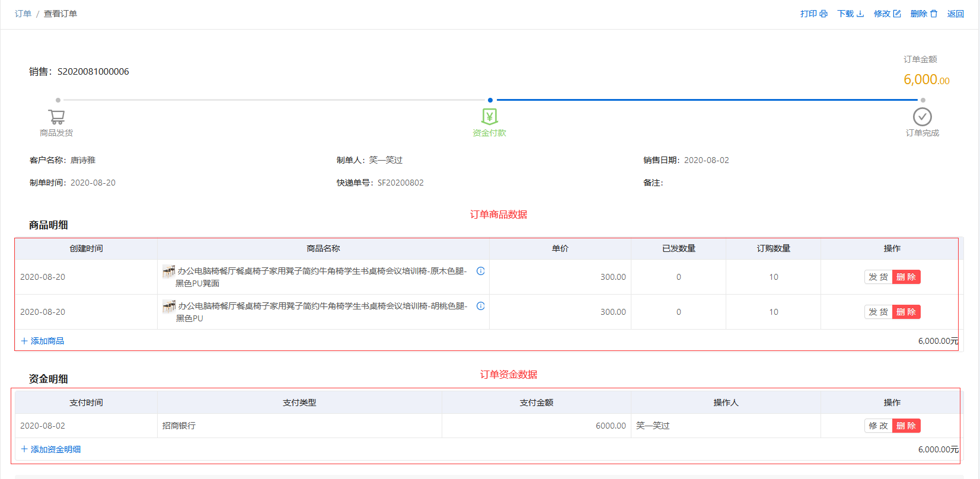Click the order amount 6,000.00
Image resolution: width=980 pixels, height=479 pixels.
pos(927,79)
